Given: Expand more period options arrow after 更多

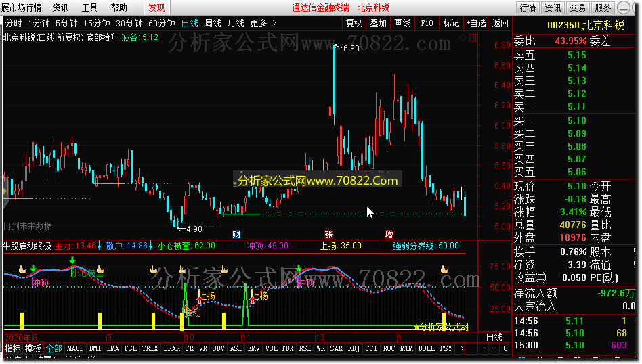Looking at the screenshot, I should point(274,23).
